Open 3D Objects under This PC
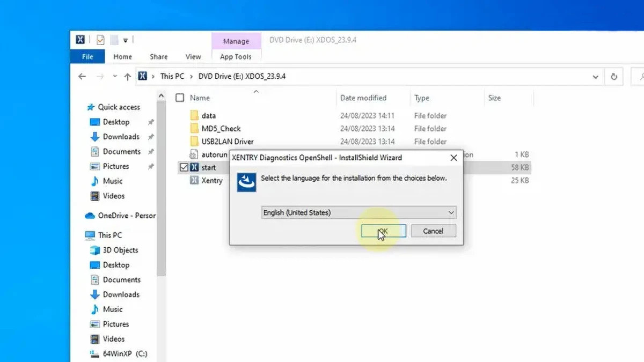The height and width of the screenshot is (362, 644). click(x=120, y=250)
